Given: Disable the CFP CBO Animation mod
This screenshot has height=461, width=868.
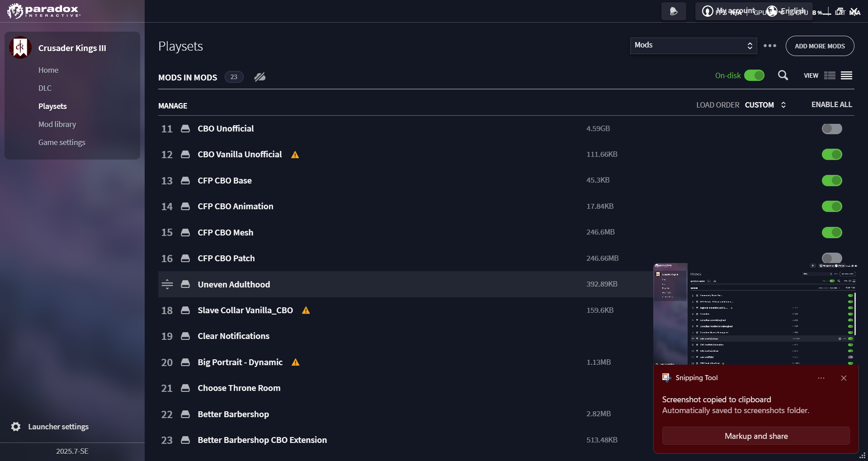Looking at the screenshot, I should 832,207.
